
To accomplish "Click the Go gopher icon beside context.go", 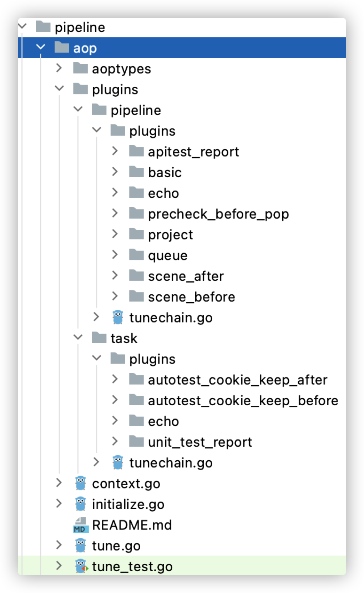I will coord(80,483).
